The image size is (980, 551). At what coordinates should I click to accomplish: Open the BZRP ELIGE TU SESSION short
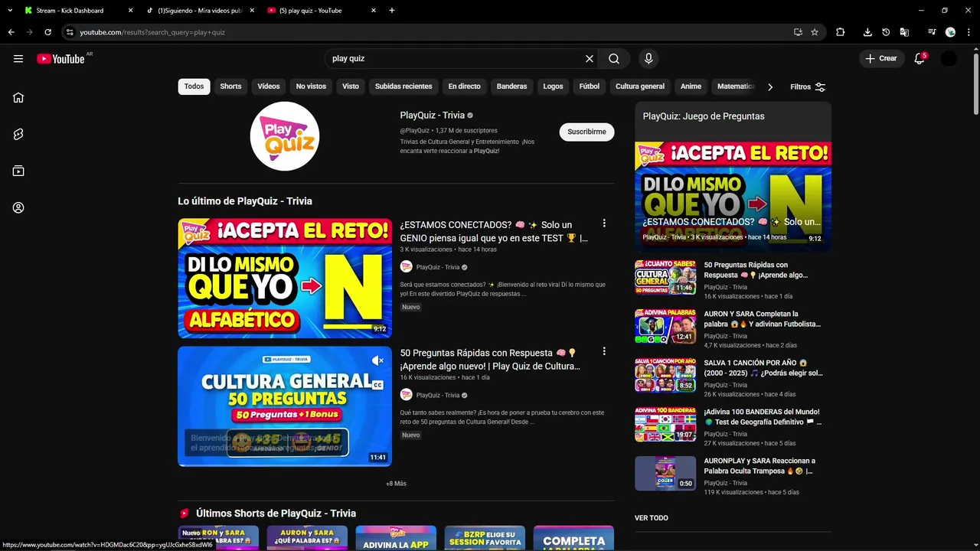485,538
